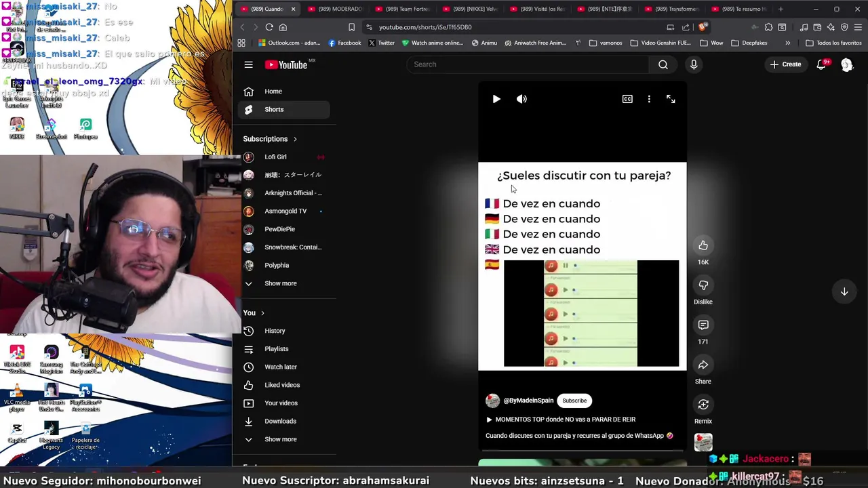Enter fullscreen on the Short
Viewport: 868px width, 488px height.
[671, 99]
